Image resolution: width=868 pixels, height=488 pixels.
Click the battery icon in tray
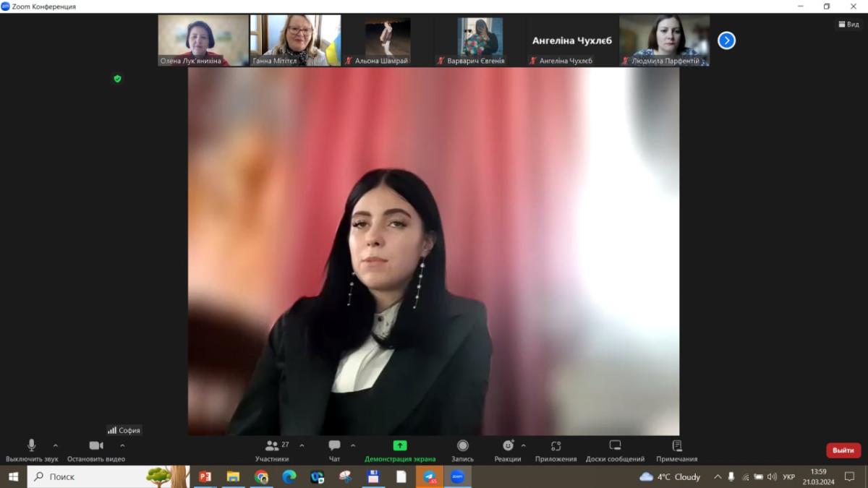pos(758,476)
